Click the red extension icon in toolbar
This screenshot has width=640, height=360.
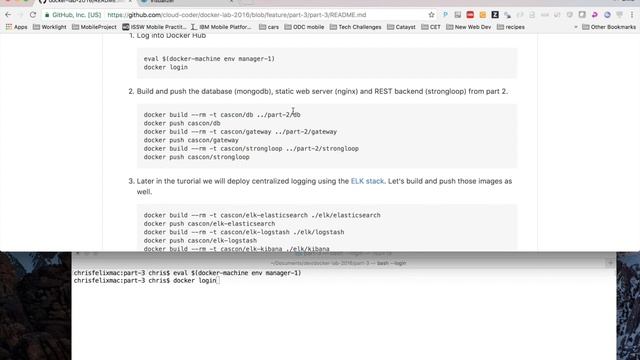[470, 15]
